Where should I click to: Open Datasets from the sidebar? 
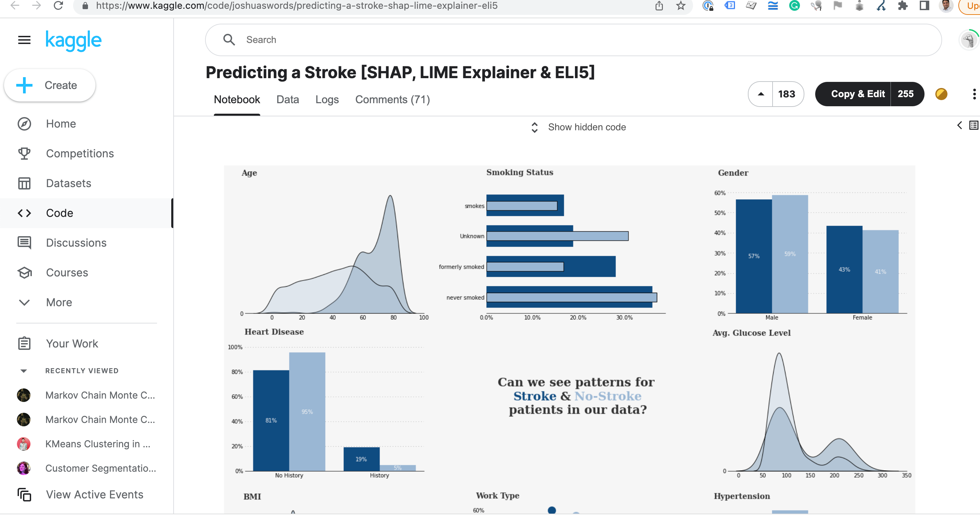(x=68, y=183)
